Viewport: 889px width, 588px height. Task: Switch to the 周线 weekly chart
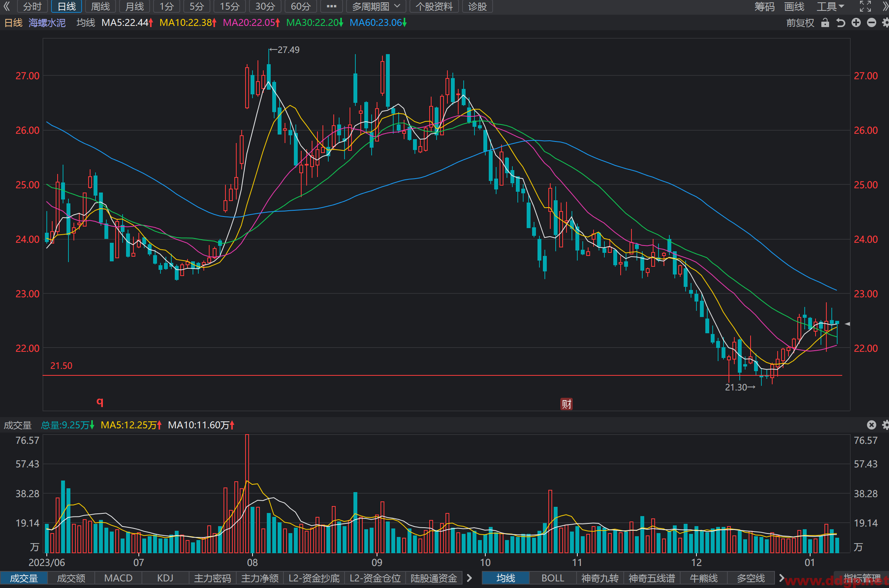pos(101,6)
